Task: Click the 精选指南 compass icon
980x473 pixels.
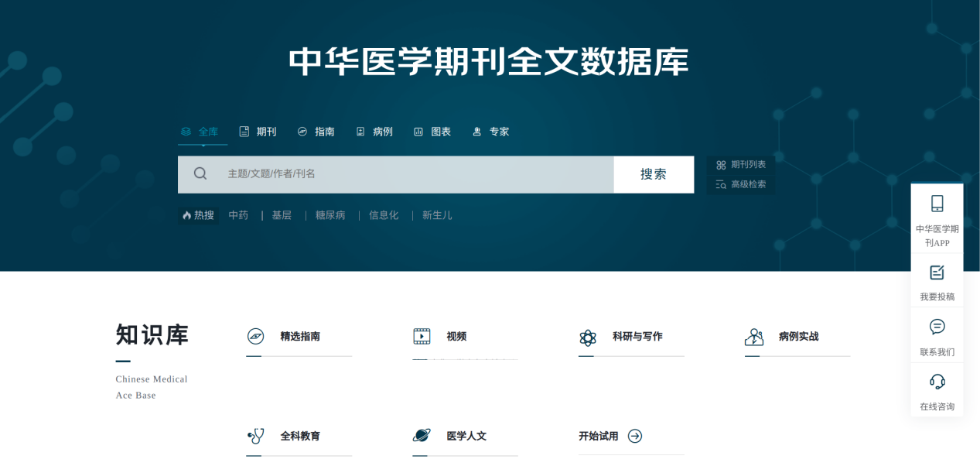Action: 255,337
